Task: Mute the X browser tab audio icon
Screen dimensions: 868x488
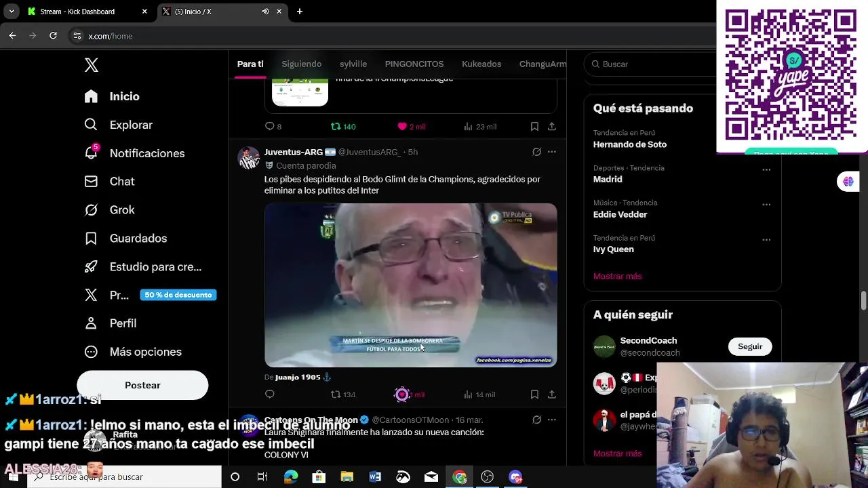Action: 265,12
